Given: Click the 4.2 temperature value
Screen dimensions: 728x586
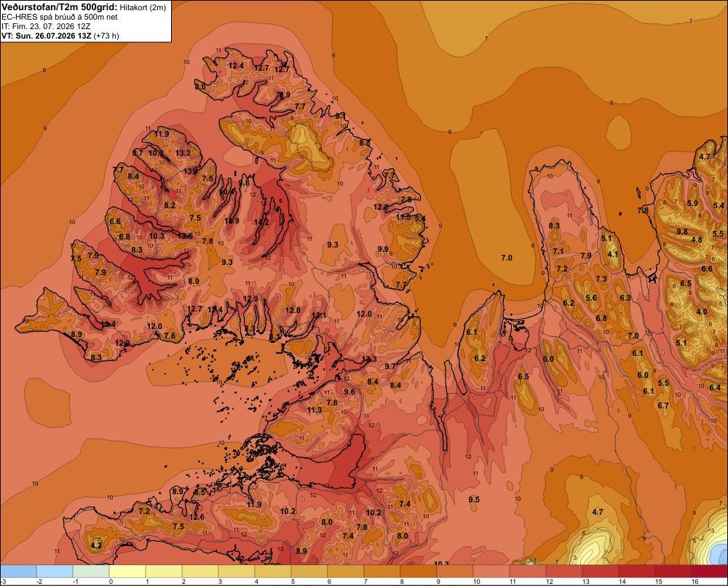Looking at the screenshot, I should pyautogui.click(x=96, y=545).
